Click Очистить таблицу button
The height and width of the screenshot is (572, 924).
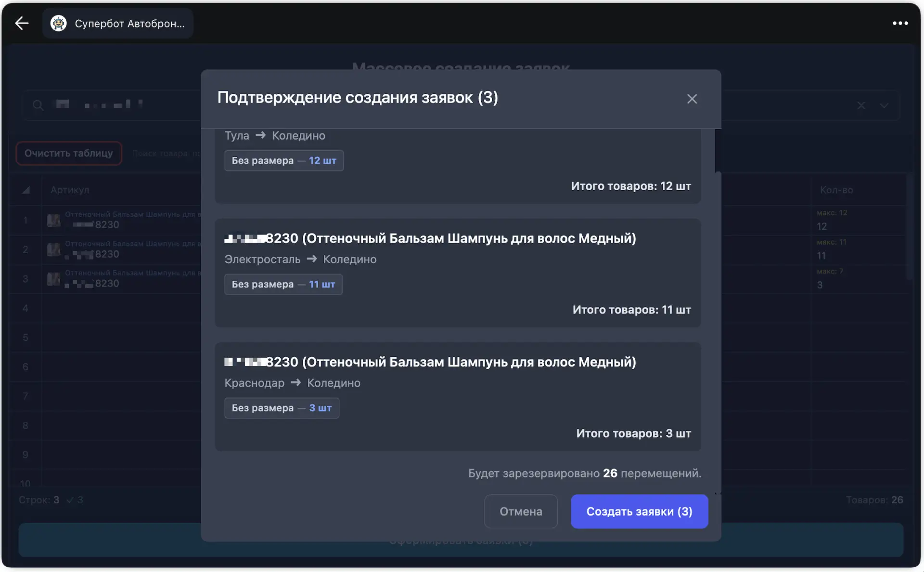68,153
